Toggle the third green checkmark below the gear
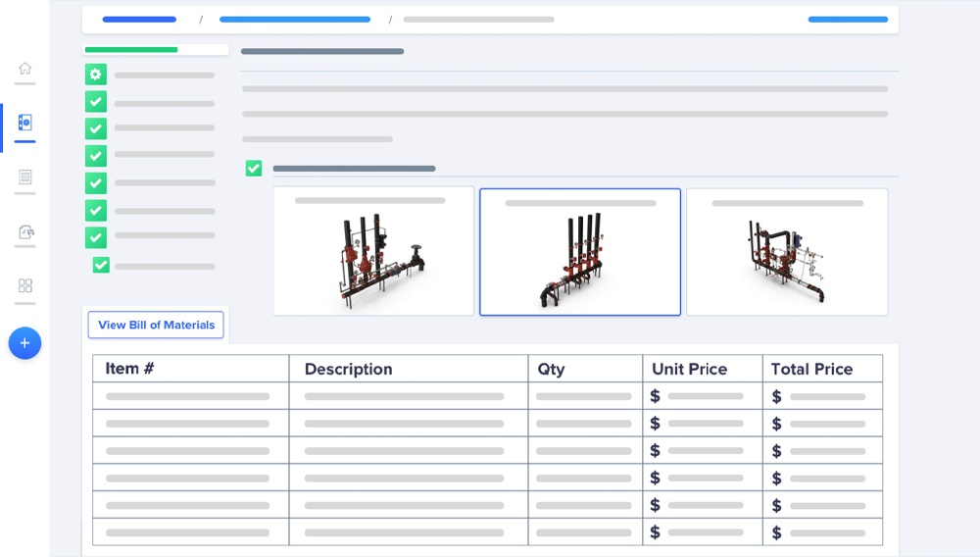The width and height of the screenshot is (980, 557). [96, 156]
